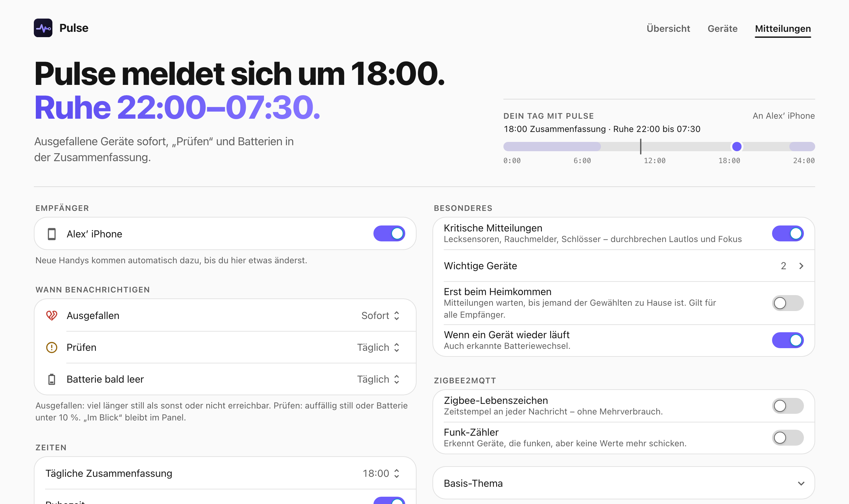
Task: Disable Kritische Mitteilungen switch
Action: click(x=788, y=234)
